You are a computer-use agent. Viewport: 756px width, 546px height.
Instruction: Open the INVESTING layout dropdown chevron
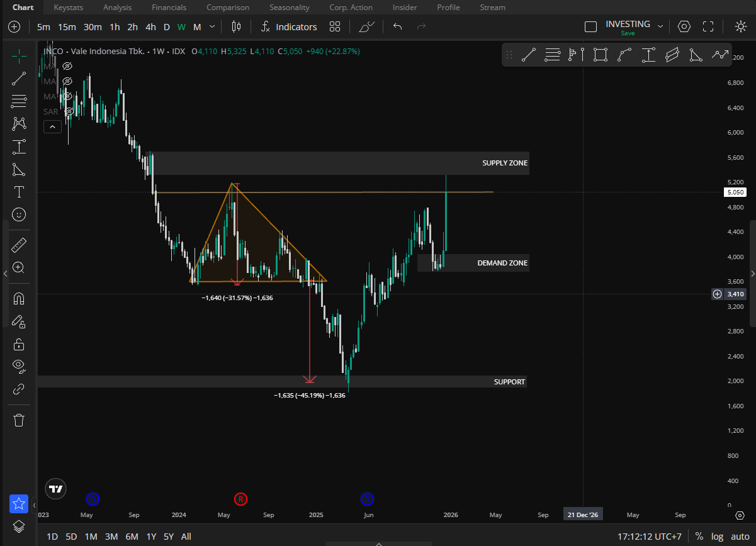(660, 26)
